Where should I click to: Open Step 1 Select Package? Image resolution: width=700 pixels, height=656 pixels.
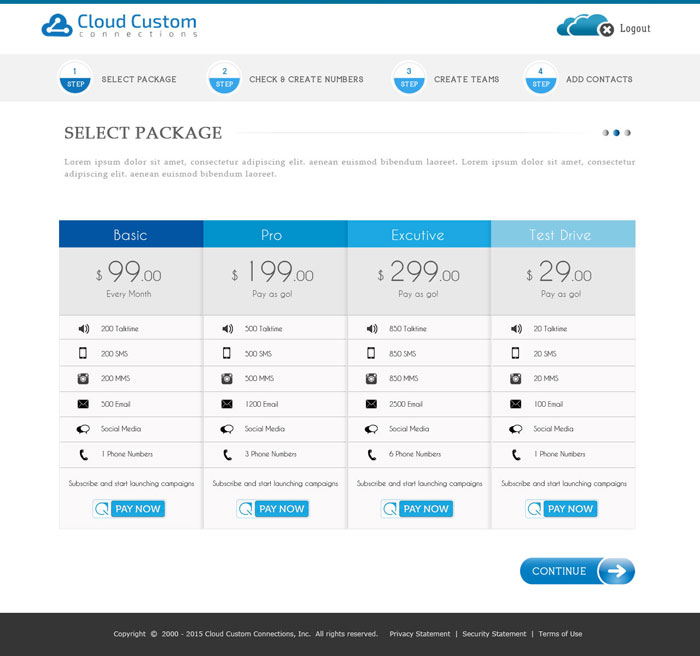point(117,79)
